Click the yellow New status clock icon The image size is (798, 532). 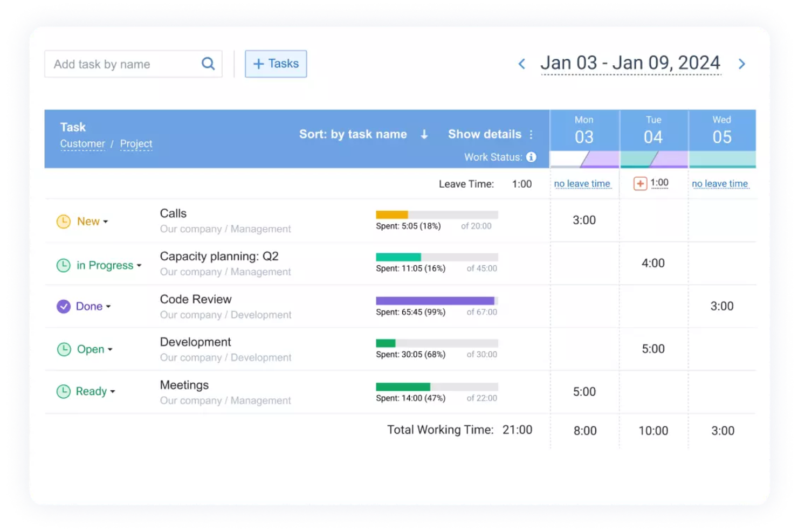coord(63,221)
